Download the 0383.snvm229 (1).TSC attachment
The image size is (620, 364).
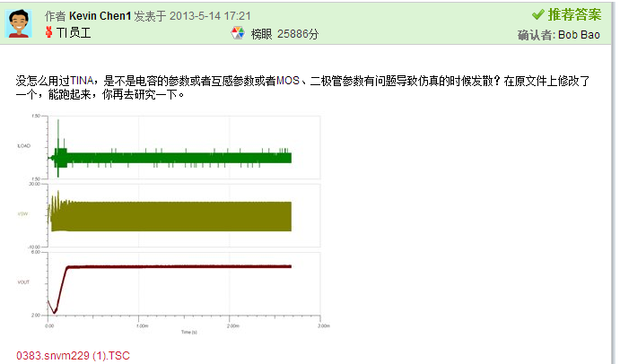point(74,356)
